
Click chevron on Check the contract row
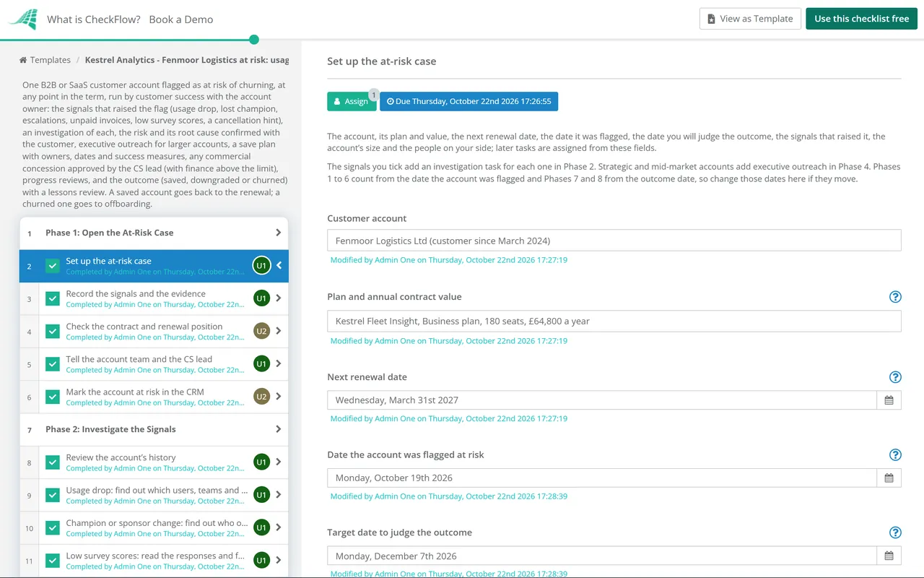[x=279, y=331]
